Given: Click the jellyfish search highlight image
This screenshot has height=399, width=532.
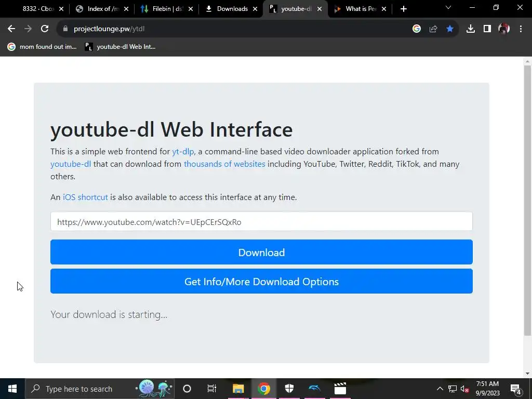Looking at the screenshot, I should pyautogui.click(x=154, y=389).
